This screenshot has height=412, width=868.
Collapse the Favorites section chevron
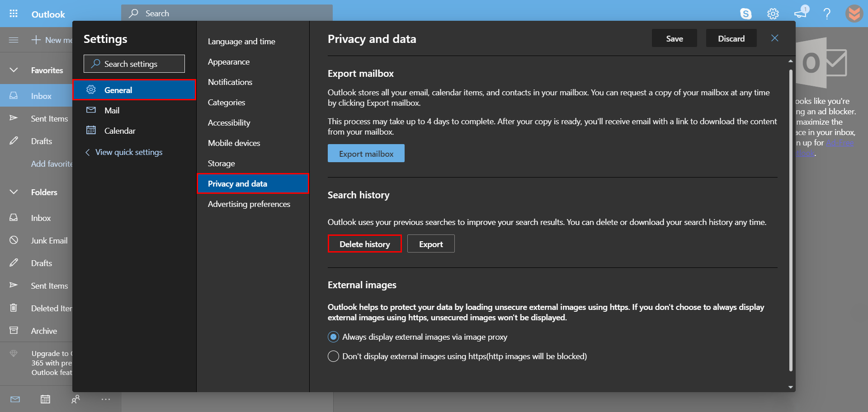pyautogui.click(x=14, y=70)
